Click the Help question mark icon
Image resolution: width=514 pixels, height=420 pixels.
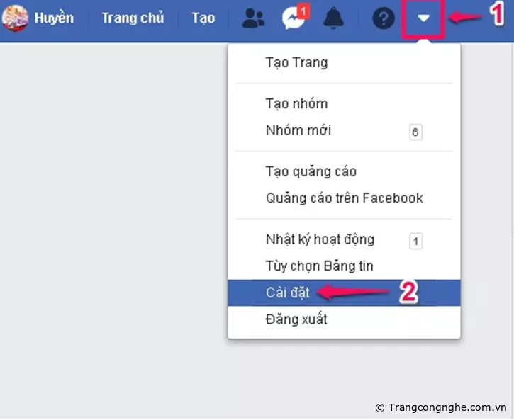tap(384, 18)
